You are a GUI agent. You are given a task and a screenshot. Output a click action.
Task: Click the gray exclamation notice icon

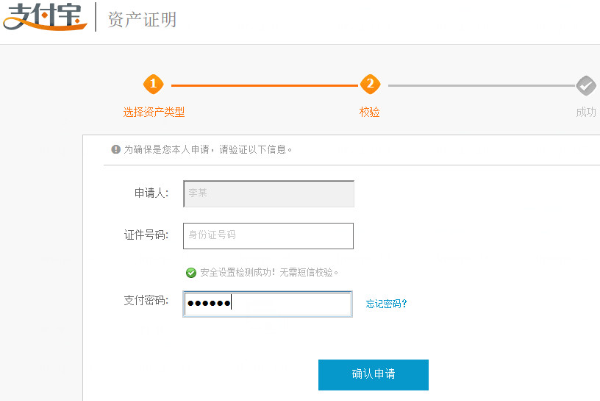point(115,149)
